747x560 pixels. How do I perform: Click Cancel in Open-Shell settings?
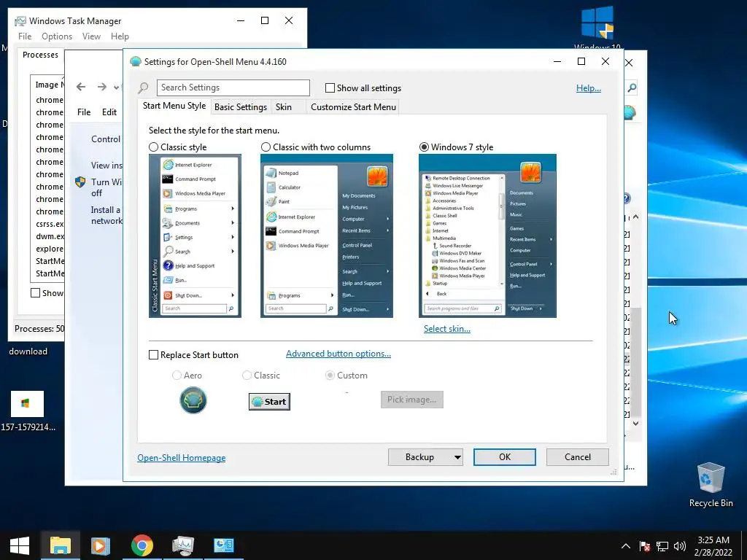578,457
